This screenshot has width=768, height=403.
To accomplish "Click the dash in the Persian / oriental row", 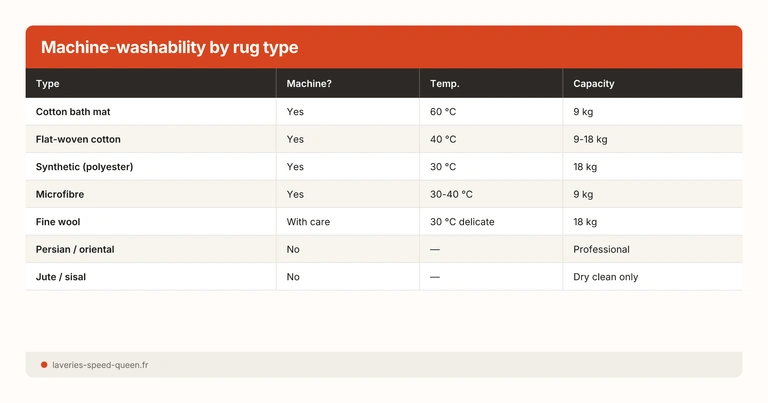I will pos(435,249).
